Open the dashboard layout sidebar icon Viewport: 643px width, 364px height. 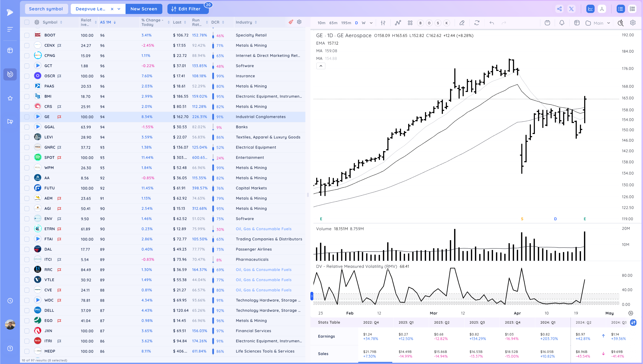[x=10, y=50]
